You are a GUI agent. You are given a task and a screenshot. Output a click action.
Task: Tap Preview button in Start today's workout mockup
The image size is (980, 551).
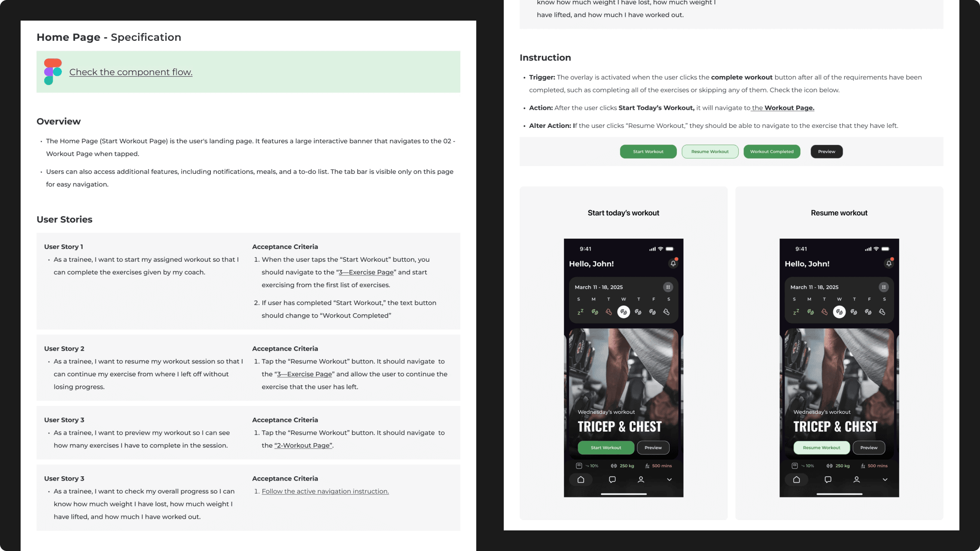pos(653,448)
